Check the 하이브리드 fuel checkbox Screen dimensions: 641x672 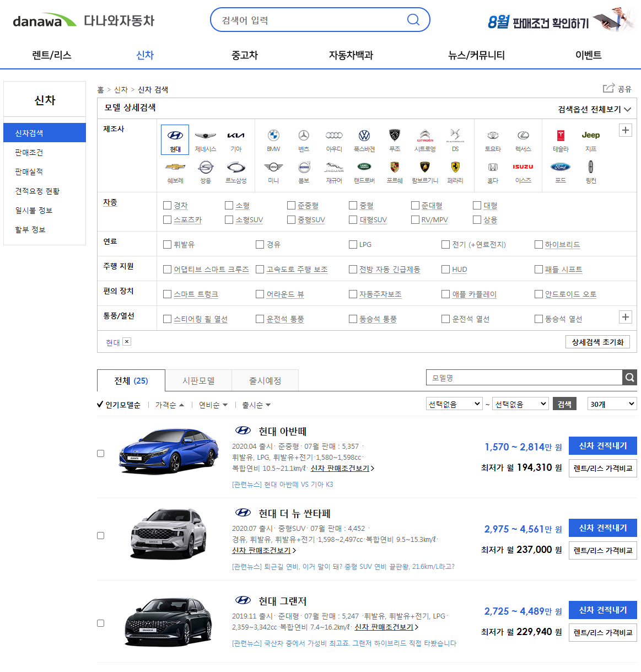coord(539,245)
